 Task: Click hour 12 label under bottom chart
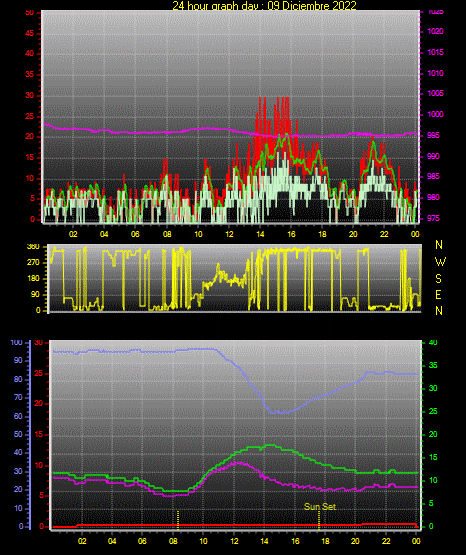pos(234,541)
